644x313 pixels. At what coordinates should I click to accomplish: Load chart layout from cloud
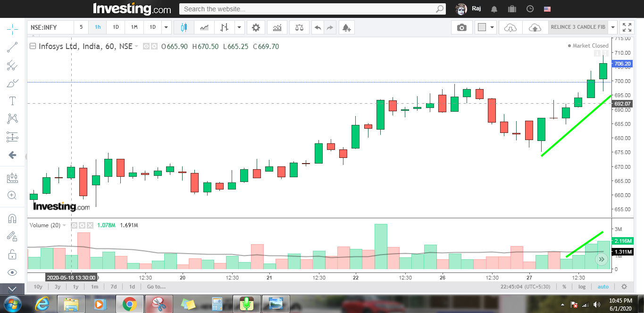[x=510, y=27]
